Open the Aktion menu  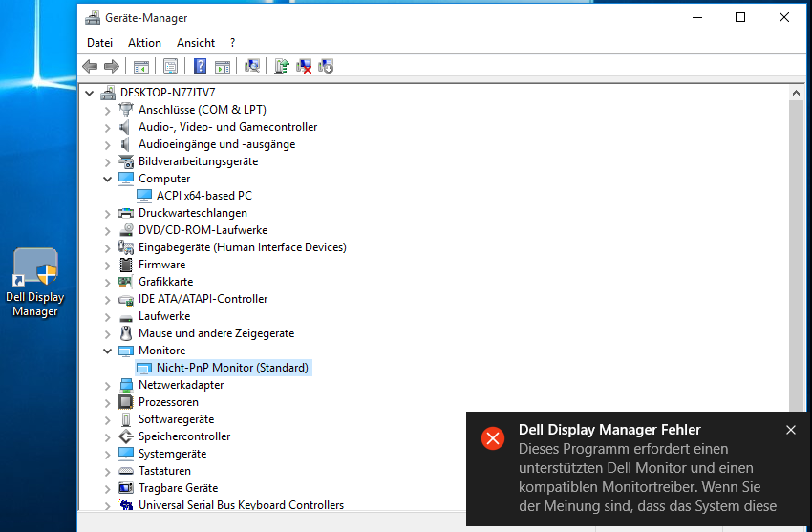coord(144,43)
